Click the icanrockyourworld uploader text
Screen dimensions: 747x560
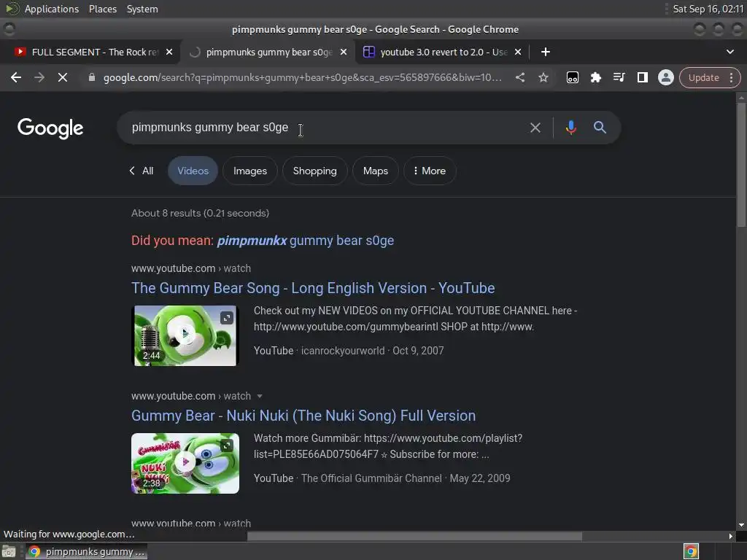tap(343, 351)
